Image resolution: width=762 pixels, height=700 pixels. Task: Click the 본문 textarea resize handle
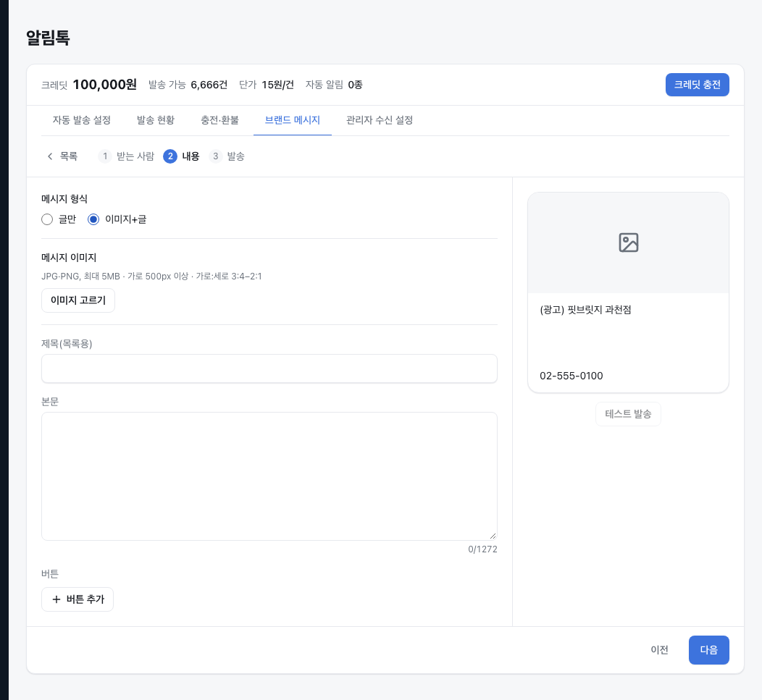pyautogui.click(x=493, y=536)
